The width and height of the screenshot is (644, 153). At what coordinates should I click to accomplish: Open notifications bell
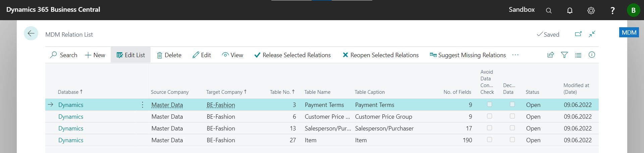tap(570, 10)
